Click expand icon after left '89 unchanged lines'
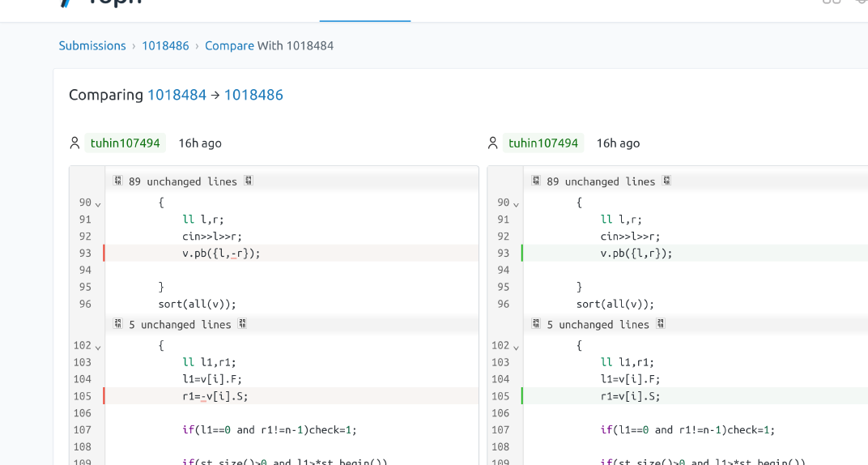 249,181
